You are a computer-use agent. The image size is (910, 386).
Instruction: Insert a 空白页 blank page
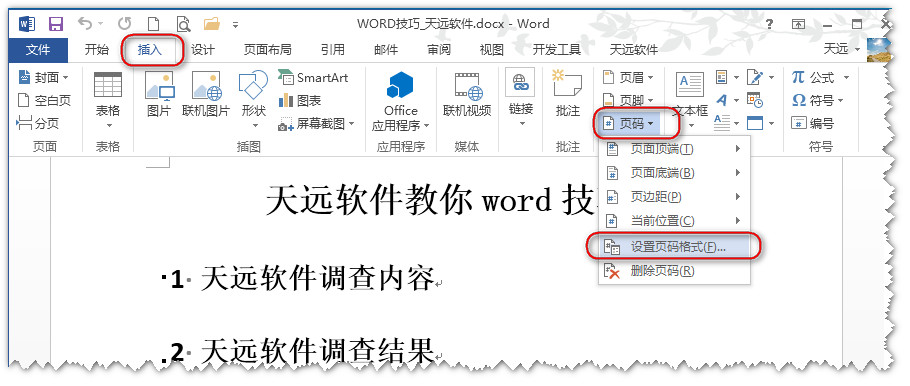click(x=44, y=100)
